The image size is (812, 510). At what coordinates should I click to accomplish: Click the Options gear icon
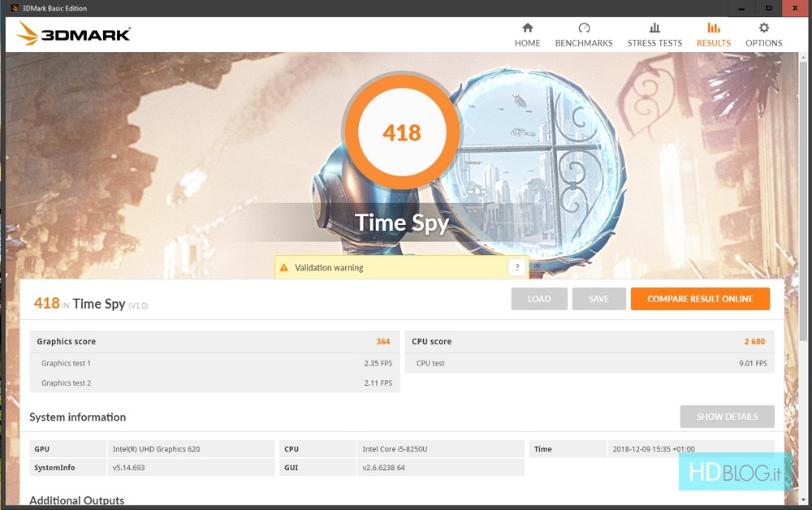(x=764, y=28)
